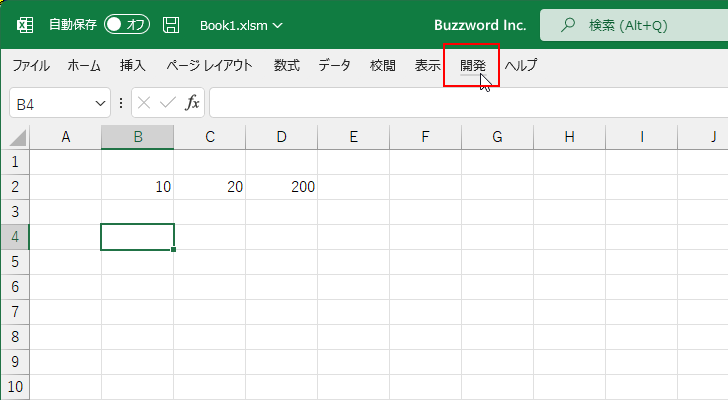Select row 6 header
728x400 pixels.
15,287
